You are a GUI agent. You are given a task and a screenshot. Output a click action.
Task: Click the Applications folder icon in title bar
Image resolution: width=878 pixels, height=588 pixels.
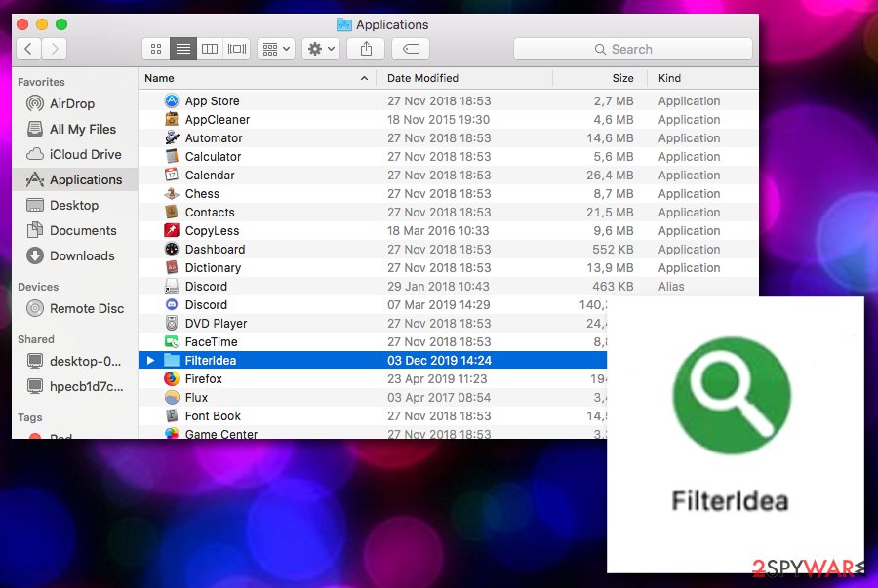click(343, 24)
